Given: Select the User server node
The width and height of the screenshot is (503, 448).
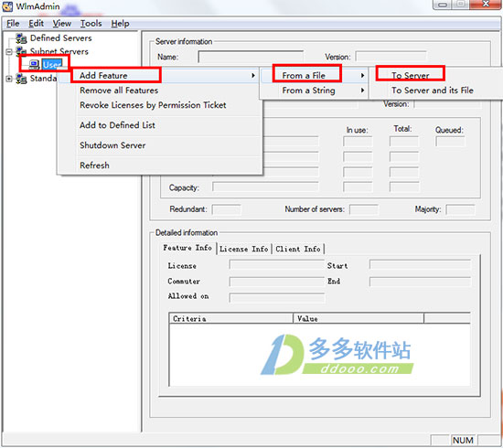Looking at the screenshot, I should point(51,65).
